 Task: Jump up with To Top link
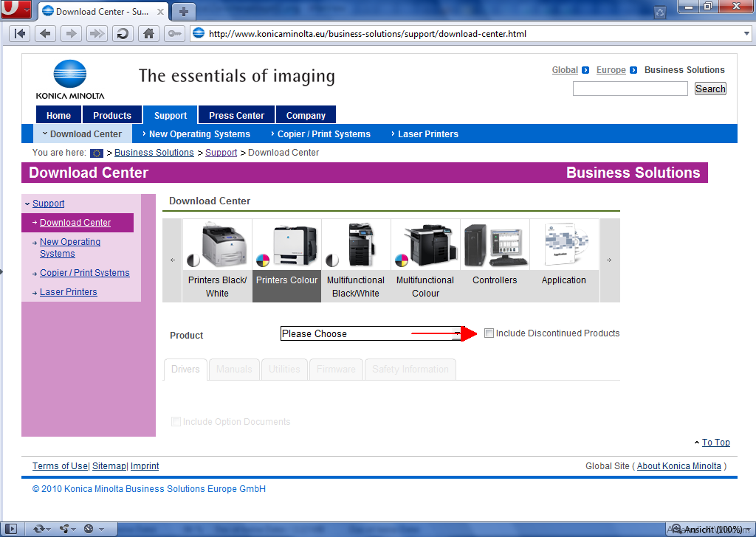coord(716,442)
